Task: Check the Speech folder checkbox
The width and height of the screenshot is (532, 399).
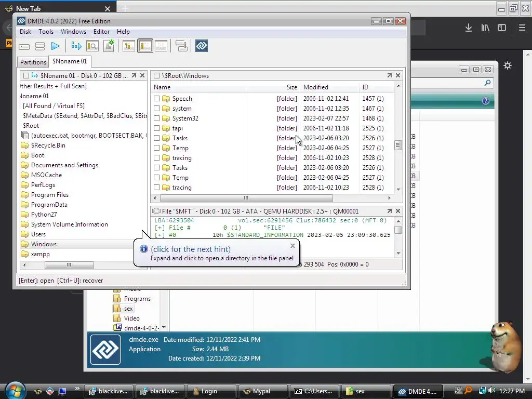Action: click(x=156, y=98)
